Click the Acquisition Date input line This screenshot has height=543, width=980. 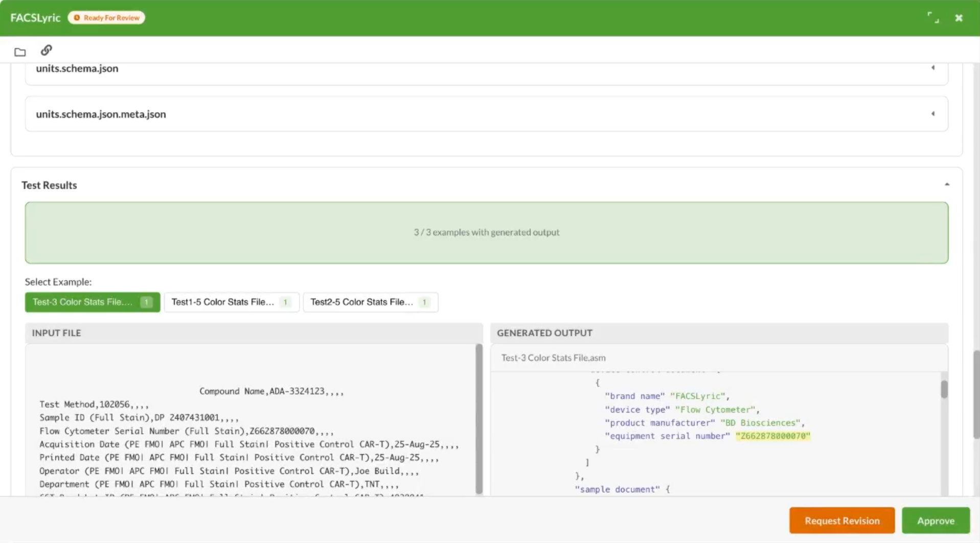[x=249, y=444]
